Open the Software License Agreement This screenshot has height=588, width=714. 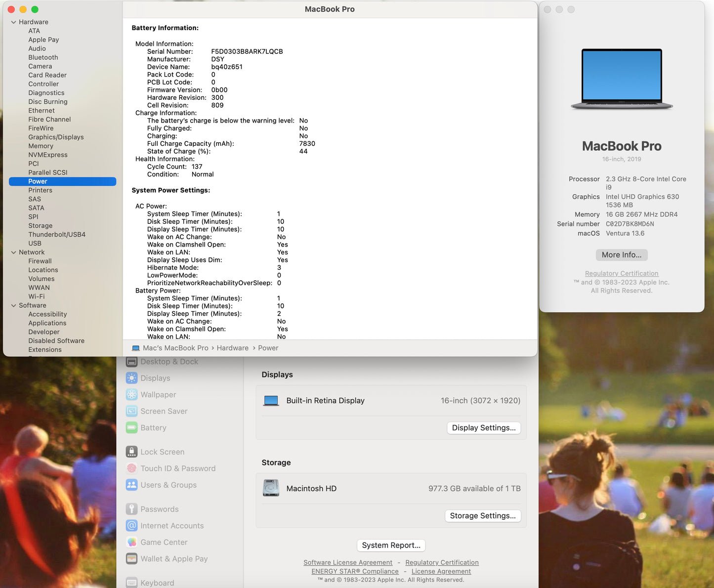point(348,562)
